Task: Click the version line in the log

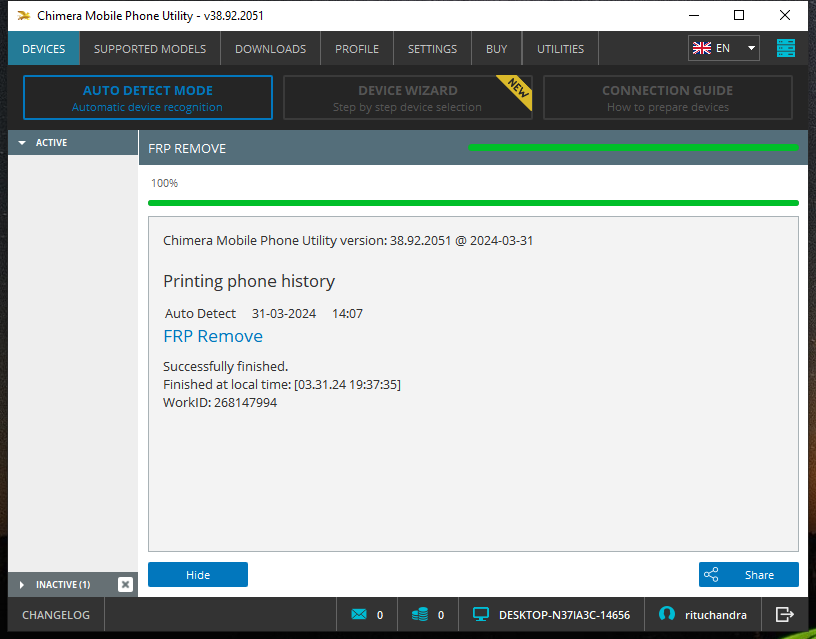Action: pos(348,240)
